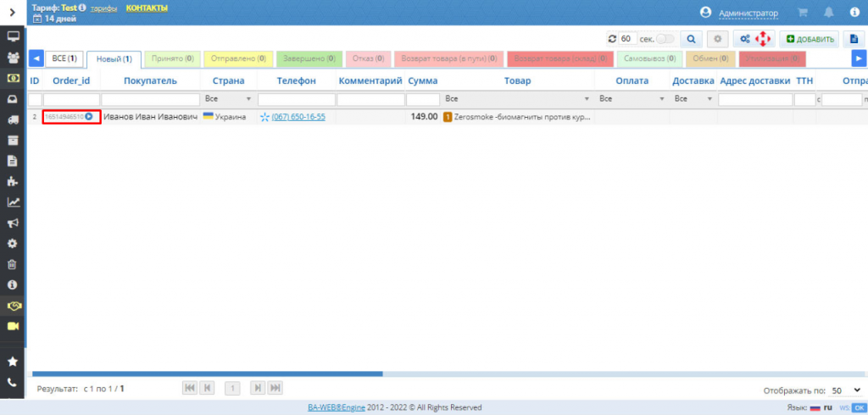Open the BA-WEB®Engine footer link

336,407
